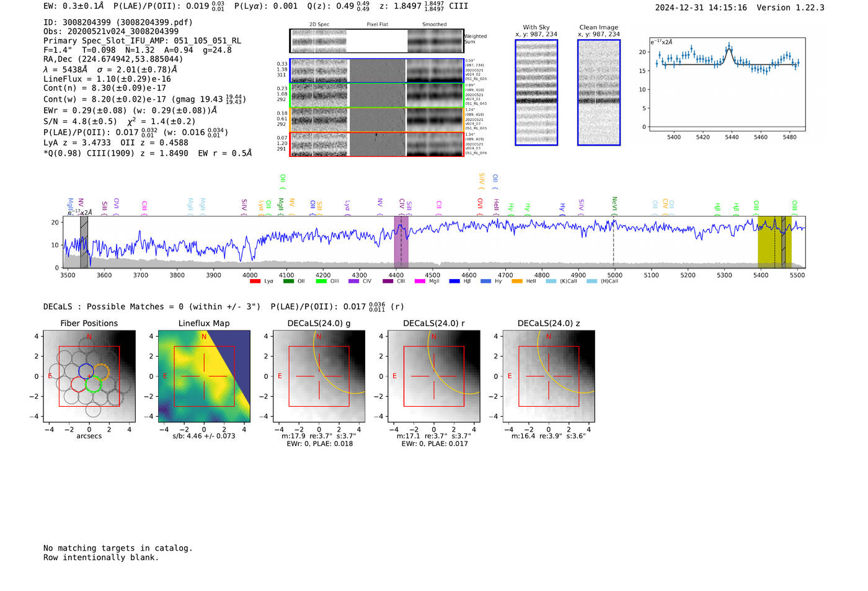Select the CIII dark purple legend swatch
Image resolution: width=868 pixels, height=591 pixels.
pos(388,282)
